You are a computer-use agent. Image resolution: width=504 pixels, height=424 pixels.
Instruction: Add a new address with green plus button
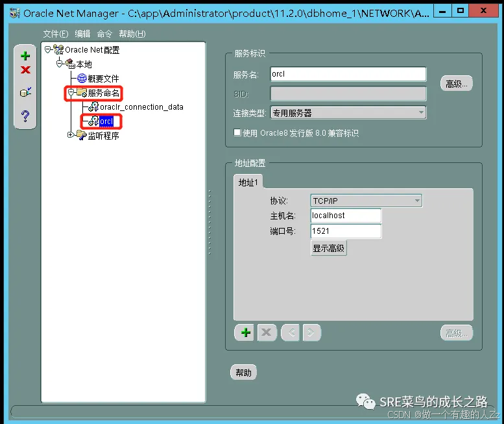(246, 332)
